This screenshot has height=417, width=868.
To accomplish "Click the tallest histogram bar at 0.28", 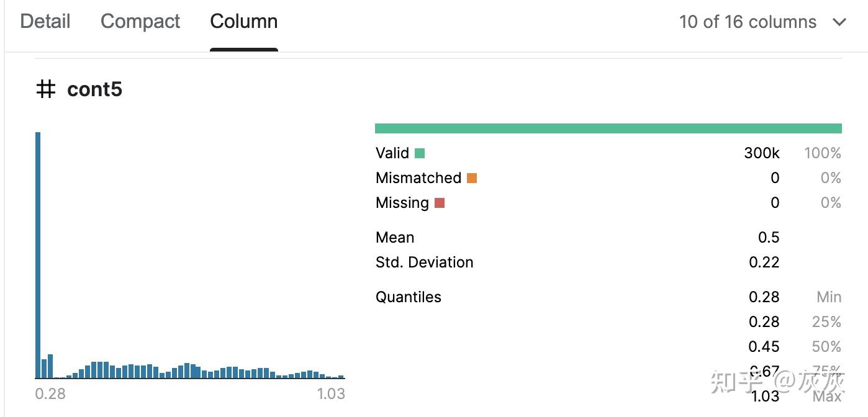I will [x=38, y=255].
